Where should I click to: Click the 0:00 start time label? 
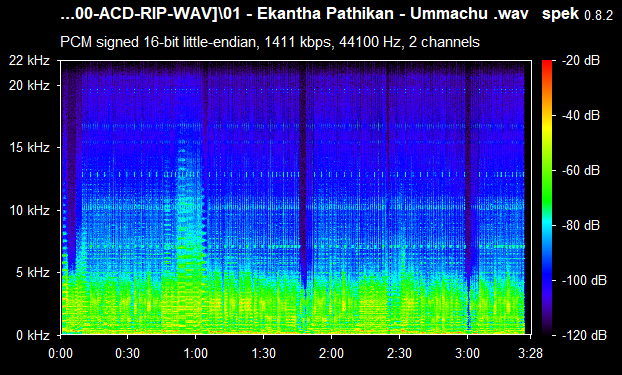[x=61, y=353]
